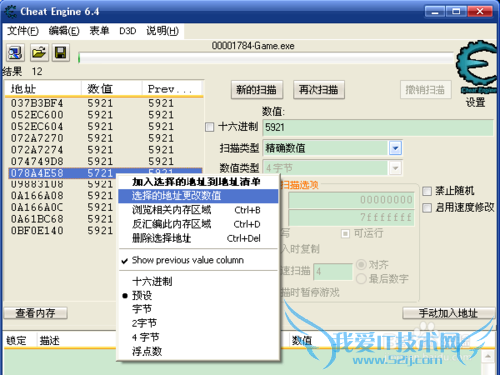Select 4 字节 display option

(x=198, y=337)
